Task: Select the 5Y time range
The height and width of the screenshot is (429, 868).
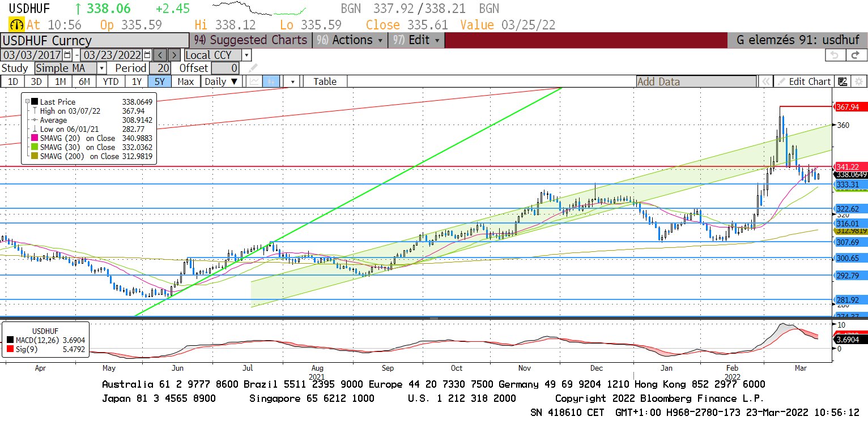Action: click(x=160, y=81)
